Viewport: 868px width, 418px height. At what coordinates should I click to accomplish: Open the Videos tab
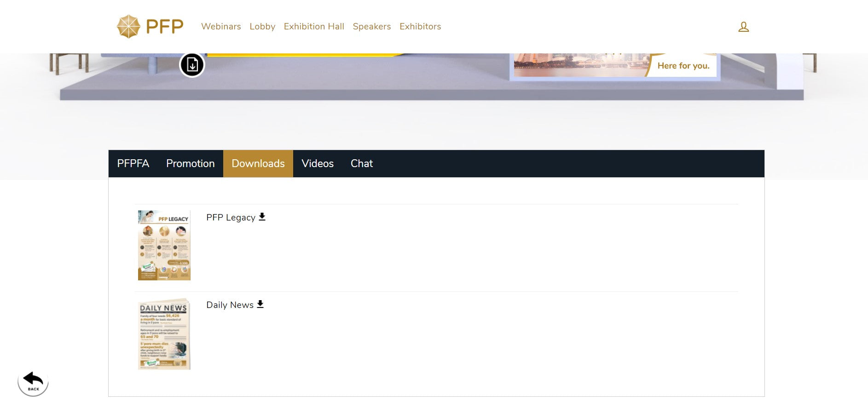point(317,163)
